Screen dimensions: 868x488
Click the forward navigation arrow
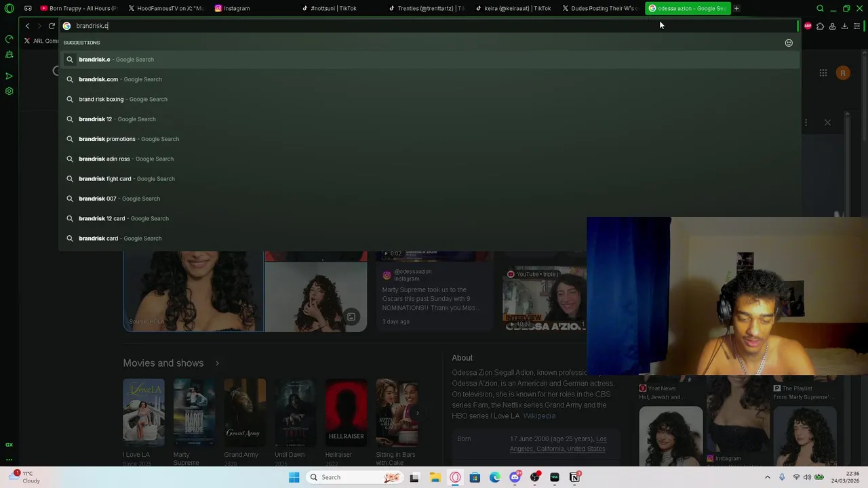[39, 26]
